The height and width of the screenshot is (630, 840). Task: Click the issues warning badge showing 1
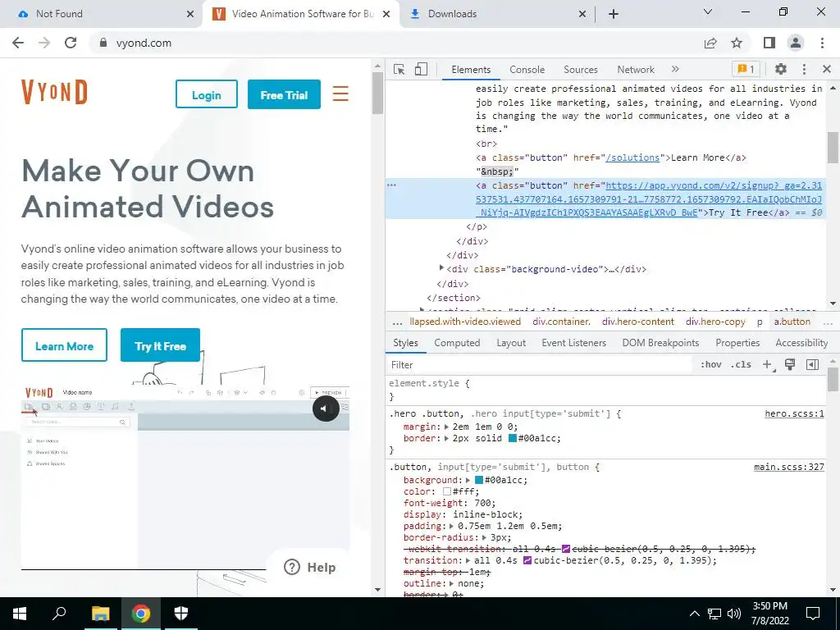(x=746, y=69)
